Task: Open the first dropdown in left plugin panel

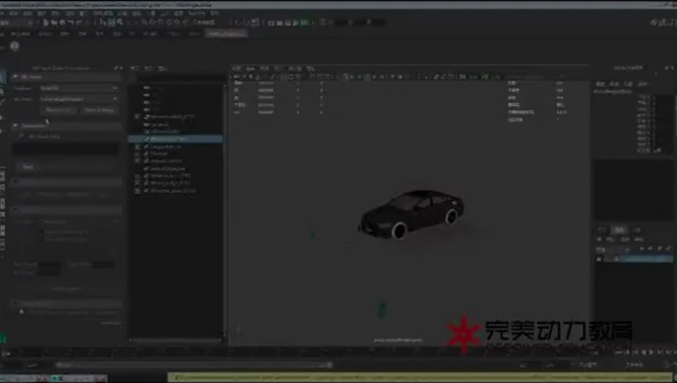Action: tap(79, 88)
